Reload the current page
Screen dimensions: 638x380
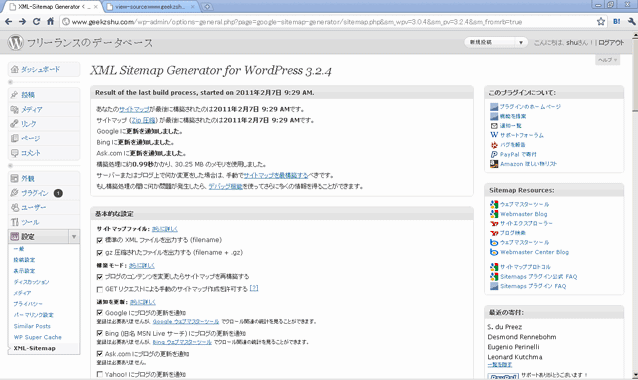pyautogui.click(x=36, y=22)
